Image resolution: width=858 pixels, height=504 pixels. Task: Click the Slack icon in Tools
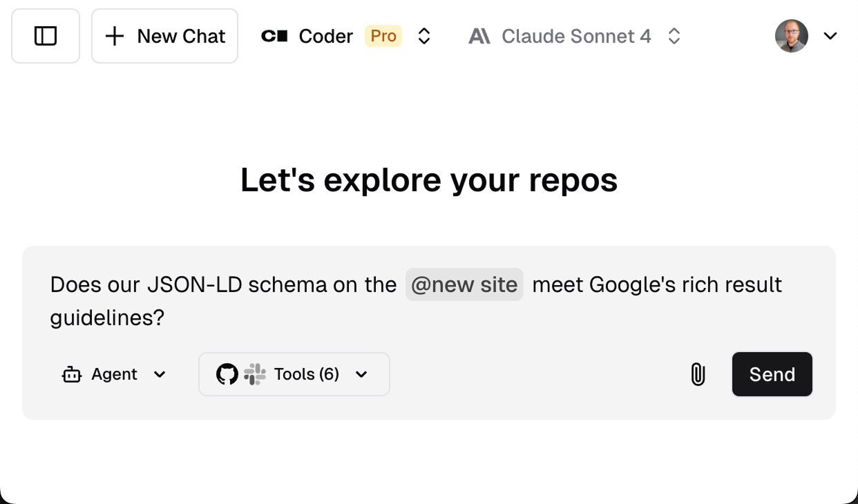255,374
